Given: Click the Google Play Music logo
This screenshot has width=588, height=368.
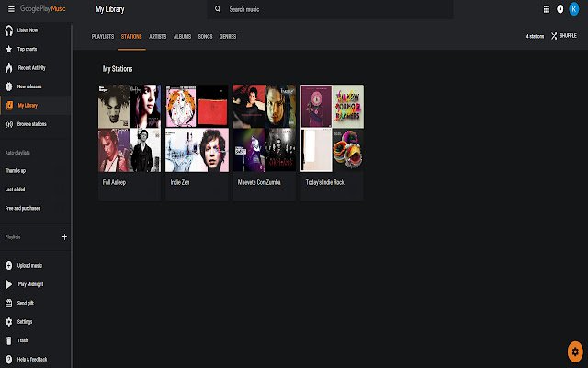Looking at the screenshot, I should (43, 8).
